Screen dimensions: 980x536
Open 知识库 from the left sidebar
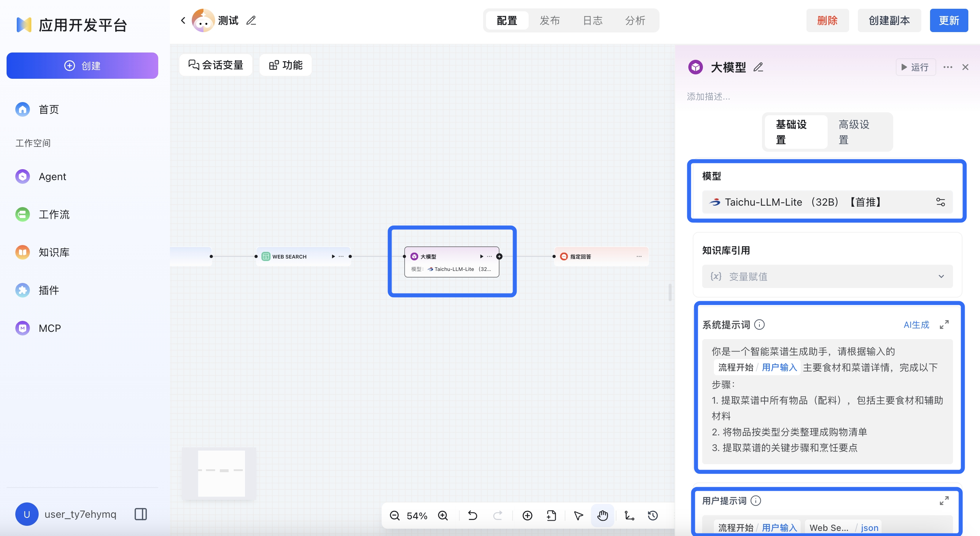click(54, 252)
